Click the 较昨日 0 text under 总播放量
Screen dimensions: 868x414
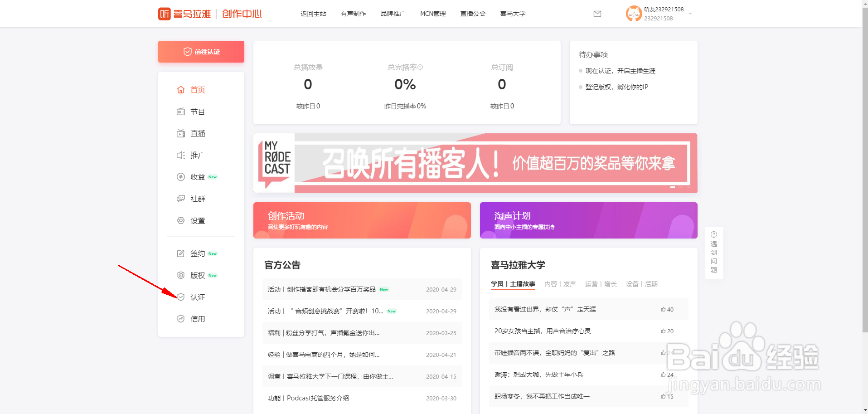(x=308, y=106)
